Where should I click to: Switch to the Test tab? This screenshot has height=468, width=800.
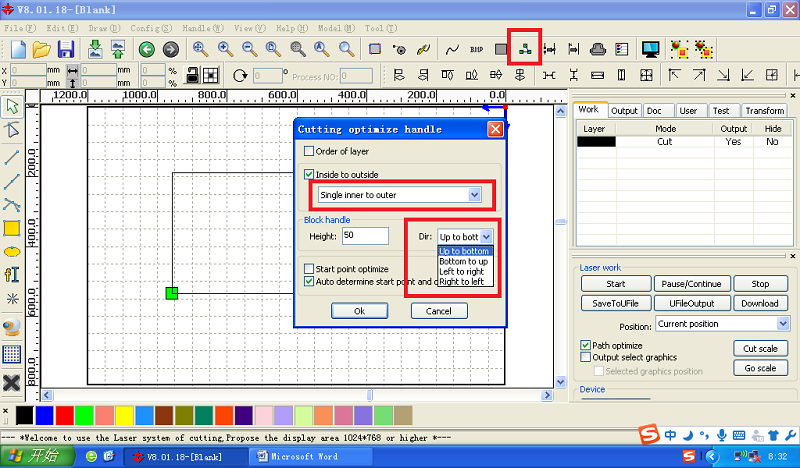coord(721,111)
